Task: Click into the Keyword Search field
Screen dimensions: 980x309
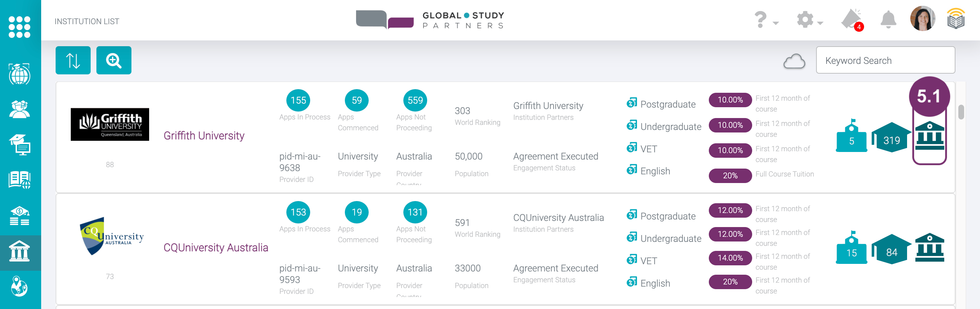Action: tap(885, 61)
